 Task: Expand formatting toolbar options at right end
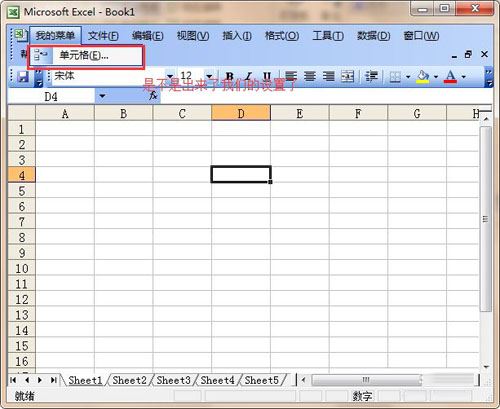click(x=489, y=77)
